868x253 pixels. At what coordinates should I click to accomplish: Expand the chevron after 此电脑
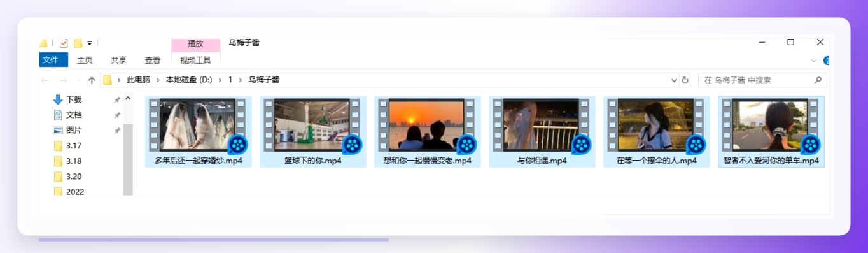pos(158,80)
